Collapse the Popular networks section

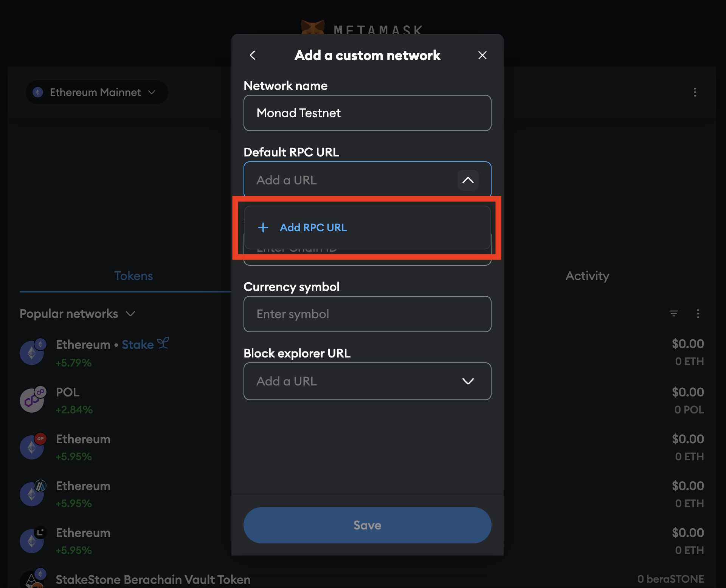point(130,314)
